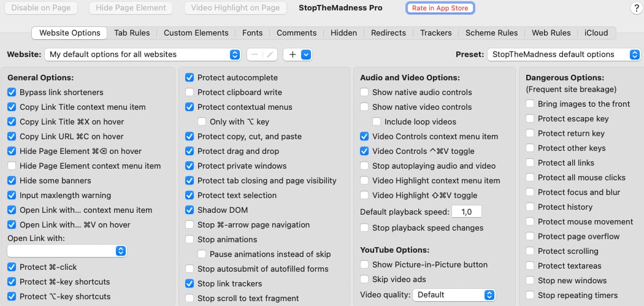This screenshot has width=644, height=306.
Task: Uncheck Protect text selection
Action: 190,196
